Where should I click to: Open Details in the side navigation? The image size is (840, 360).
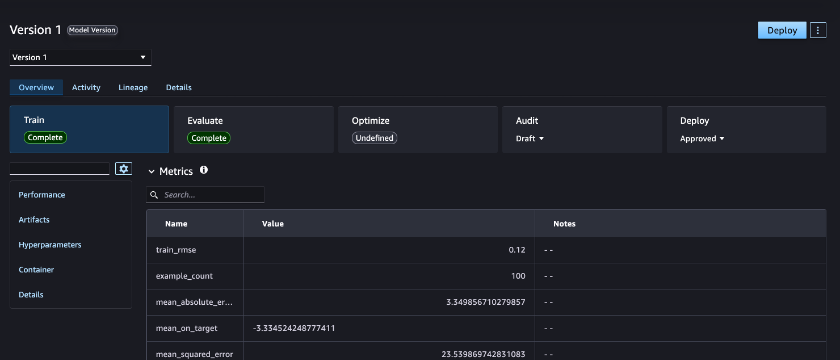click(31, 295)
